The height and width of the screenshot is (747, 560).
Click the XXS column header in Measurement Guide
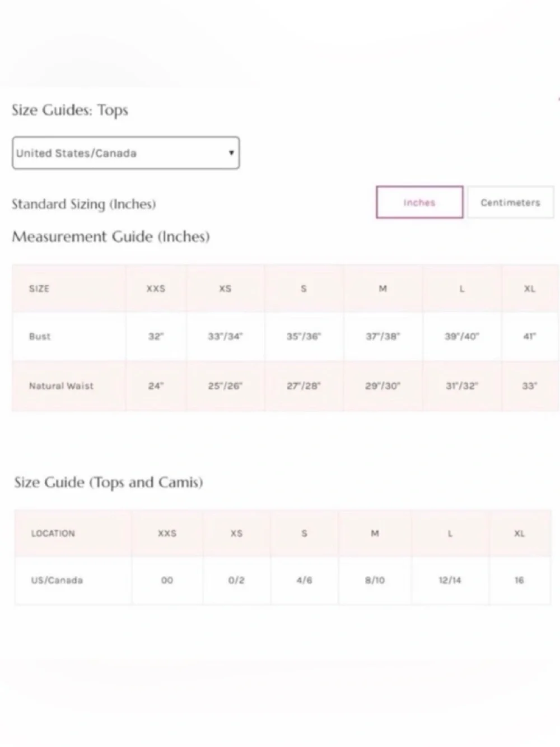point(156,289)
